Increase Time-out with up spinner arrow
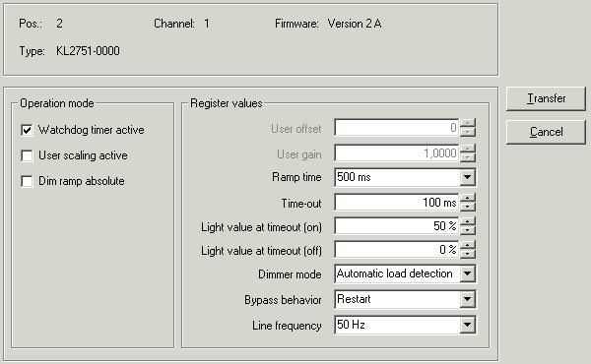 click(x=468, y=199)
